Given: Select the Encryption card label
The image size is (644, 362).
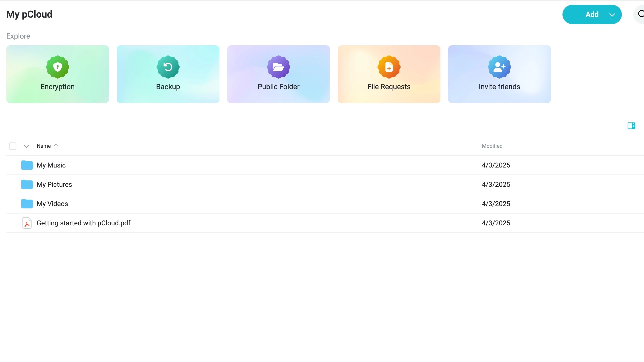Looking at the screenshot, I should pyautogui.click(x=57, y=87).
